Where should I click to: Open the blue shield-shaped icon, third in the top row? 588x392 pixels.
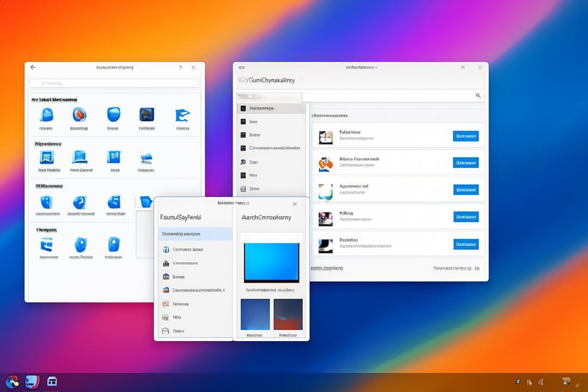114,114
